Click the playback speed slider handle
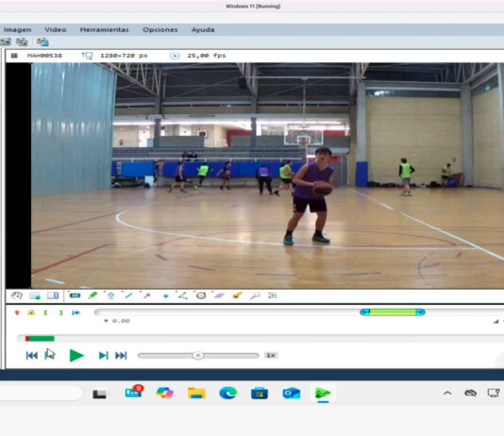The image size is (504, 436). (x=197, y=356)
